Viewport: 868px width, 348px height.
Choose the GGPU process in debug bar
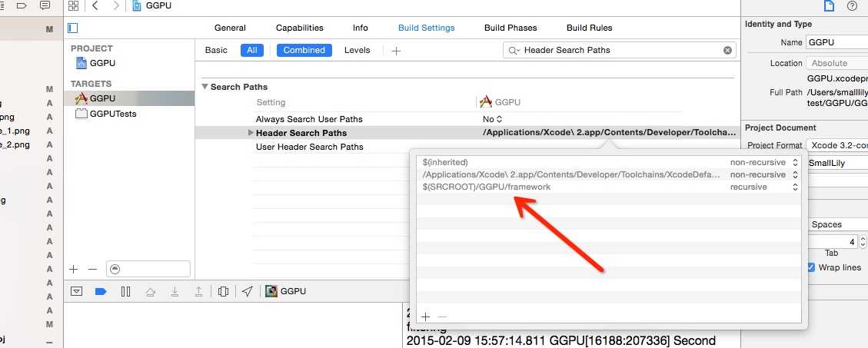coord(286,292)
